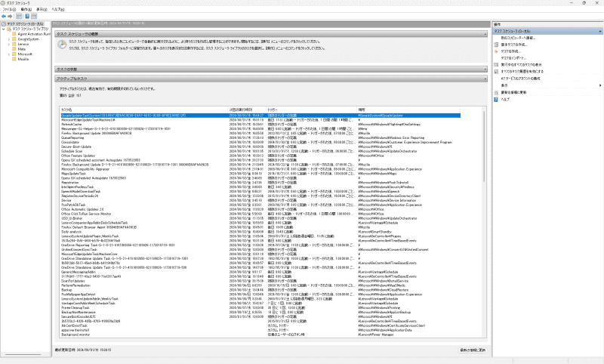Image resolution: width=604 pixels, height=364 pixels.
Task: Expand the Microsoft tree node
Action: tap(9, 54)
